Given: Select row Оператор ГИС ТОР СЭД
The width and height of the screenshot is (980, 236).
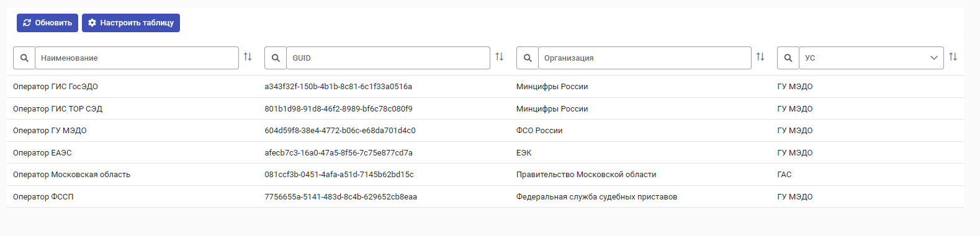Looking at the screenshot, I should click(485, 108).
